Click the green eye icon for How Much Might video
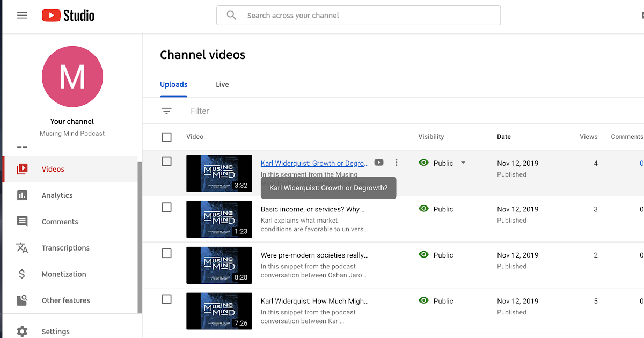644x338 pixels. pos(424,301)
